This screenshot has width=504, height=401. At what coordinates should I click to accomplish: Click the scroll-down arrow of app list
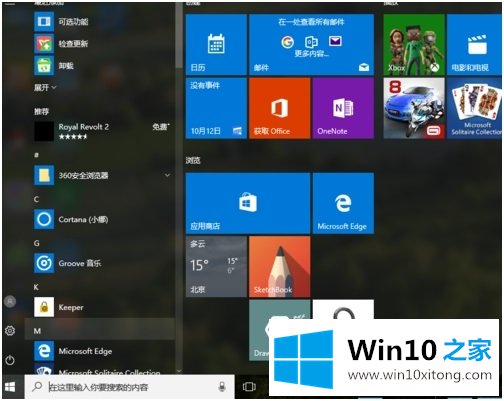(179, 370)
